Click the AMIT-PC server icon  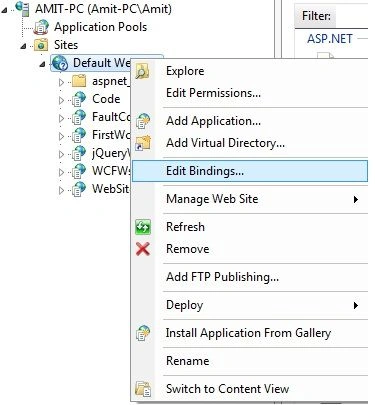[x=22, y=8]
